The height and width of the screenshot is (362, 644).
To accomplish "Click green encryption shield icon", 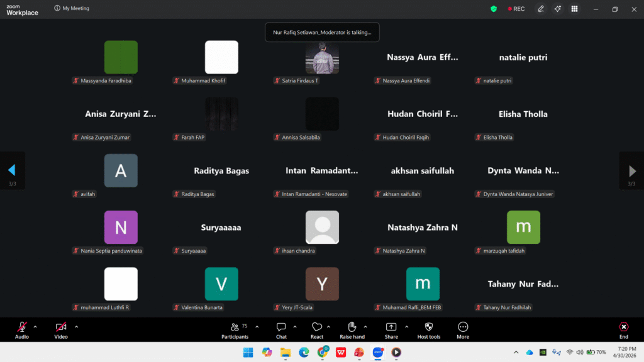I will (494, 9).
